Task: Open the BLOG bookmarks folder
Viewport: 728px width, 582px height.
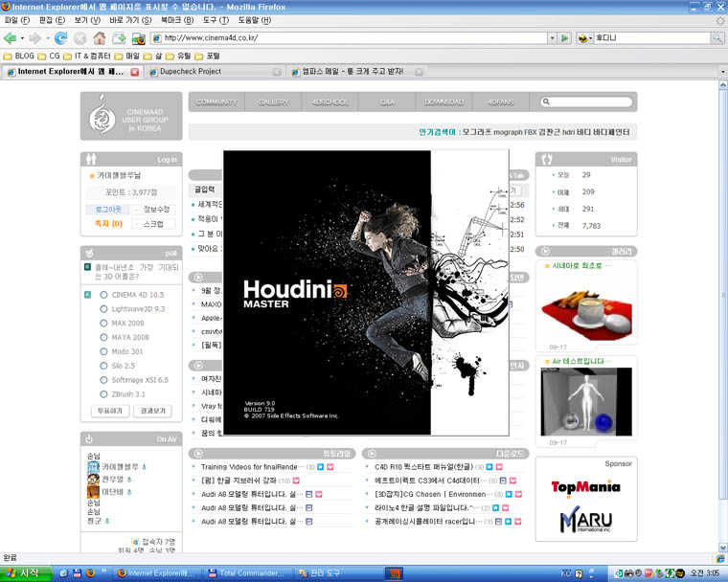Action: (18, 56)
